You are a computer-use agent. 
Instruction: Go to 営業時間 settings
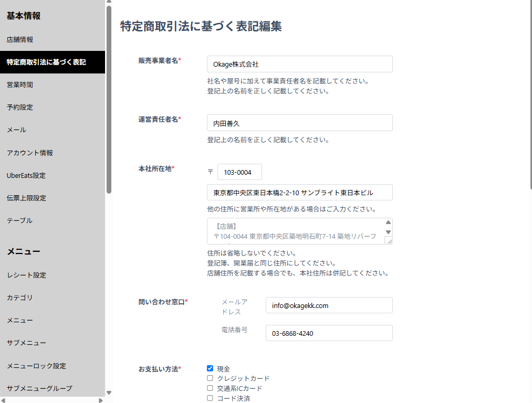pos(20,84)
